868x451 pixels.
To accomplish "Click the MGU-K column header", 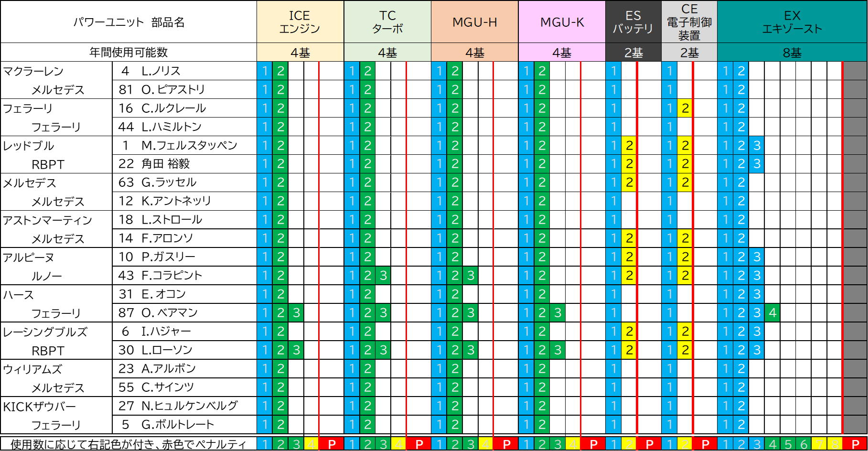I will (562, 22).
